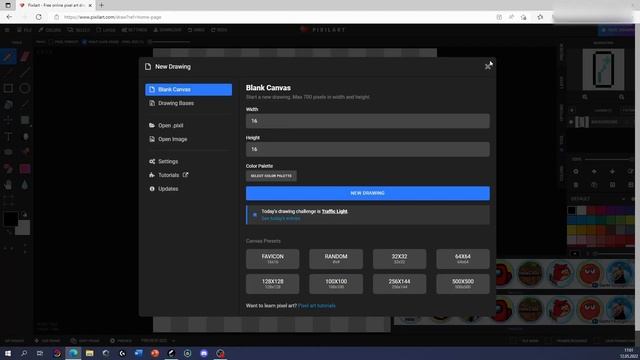Choose the 500x500 canvas preset
This screenshot has width=640, height=360.
coord(463,284)
